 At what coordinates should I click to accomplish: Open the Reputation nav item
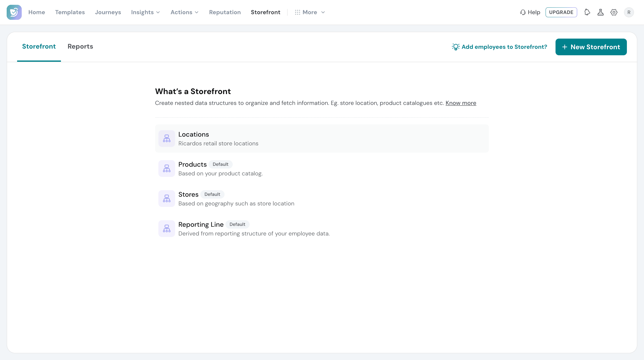tap(225, 12)
